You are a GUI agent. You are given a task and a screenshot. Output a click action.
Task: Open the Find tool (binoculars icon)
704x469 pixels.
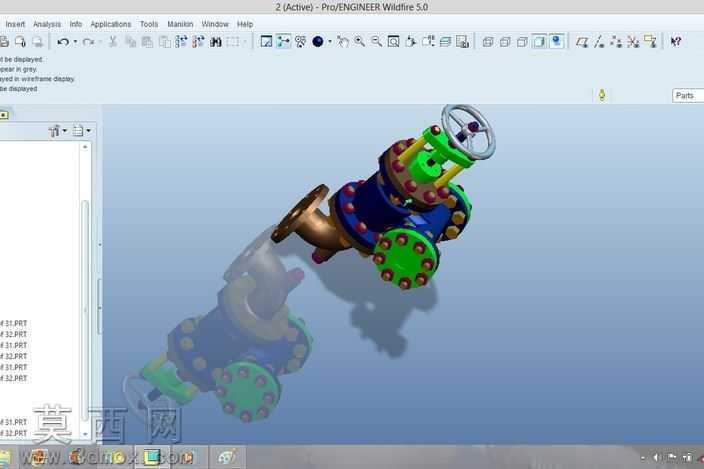point(216,42)
